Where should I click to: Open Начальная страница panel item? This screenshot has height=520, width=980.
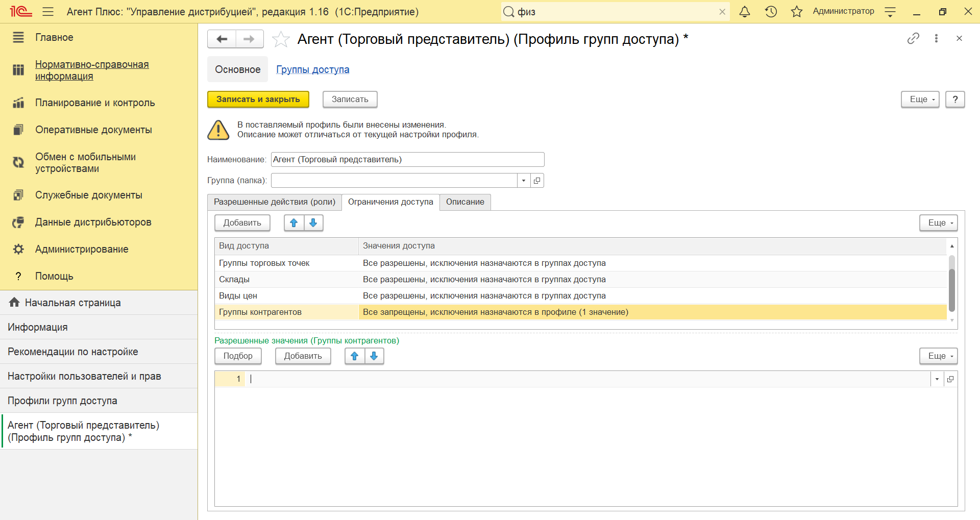coord(99,303)
